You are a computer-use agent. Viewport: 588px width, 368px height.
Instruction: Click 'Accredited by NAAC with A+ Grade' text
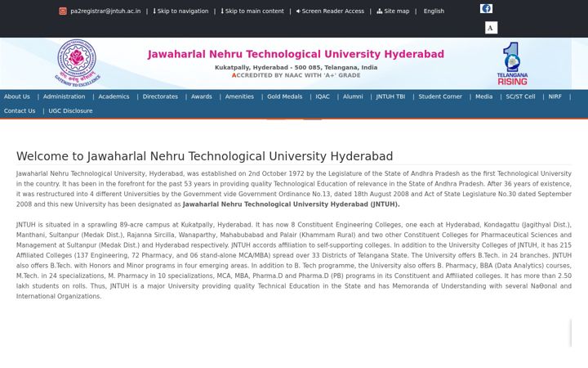point(296,75)
